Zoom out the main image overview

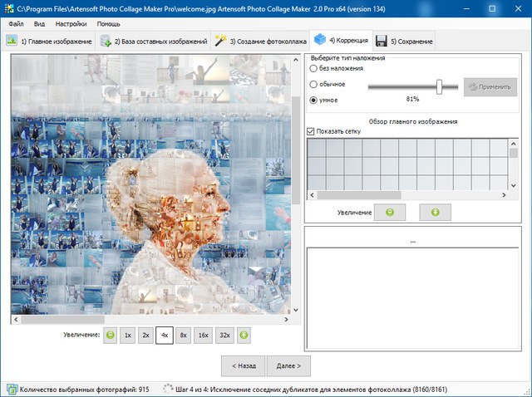click(x=390, y=213)
